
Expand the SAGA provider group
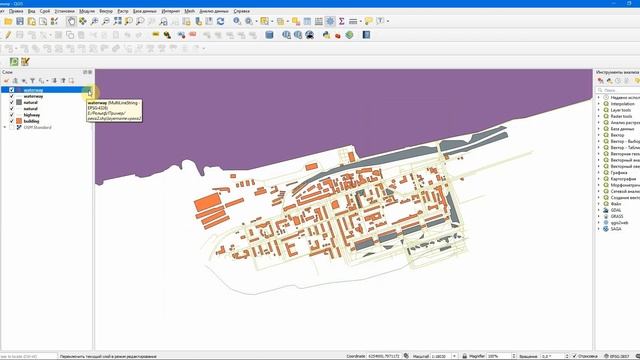(x=599, y=229)
